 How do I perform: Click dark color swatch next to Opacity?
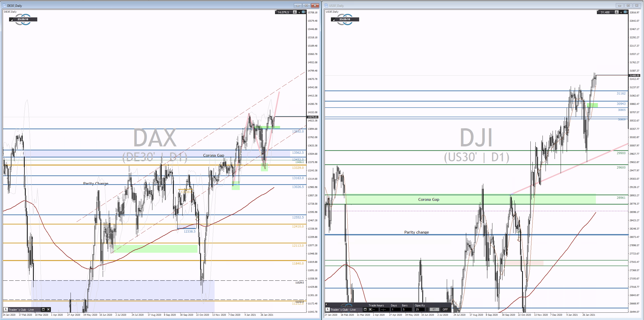(427, 310)
